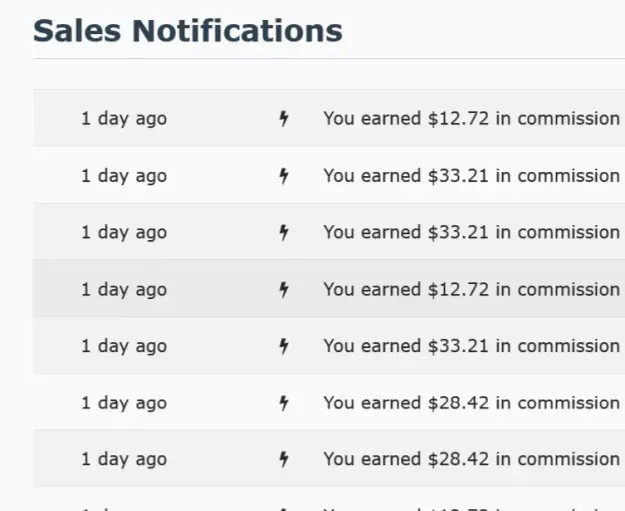Click the third row's "1 day ago" timestamp
Screen dimensions: 625x511
(x=124, y=232)
